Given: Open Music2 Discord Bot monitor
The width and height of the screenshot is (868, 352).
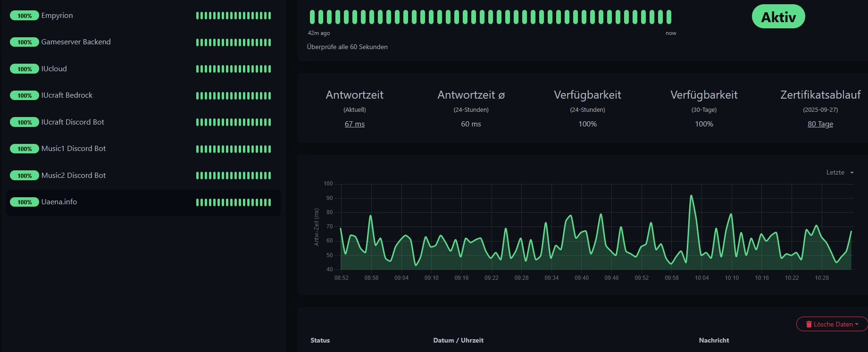Looking at the screenshot, I should tap(74, 176).
